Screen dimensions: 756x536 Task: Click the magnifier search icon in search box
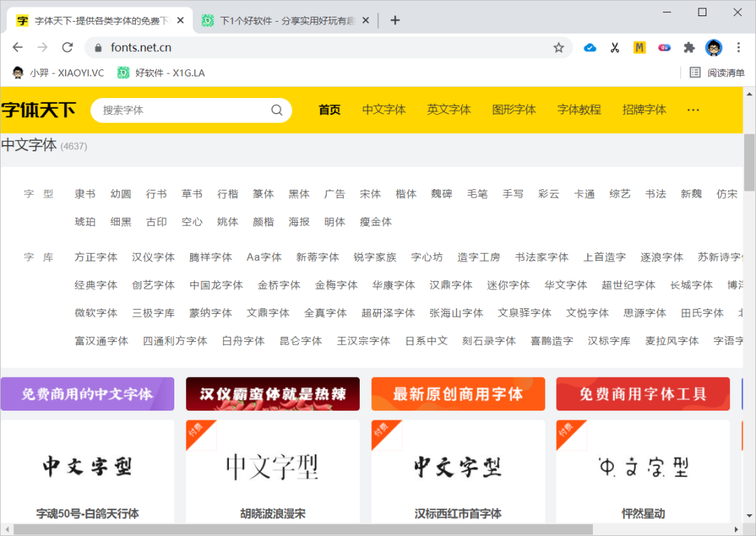coord(276,110)
